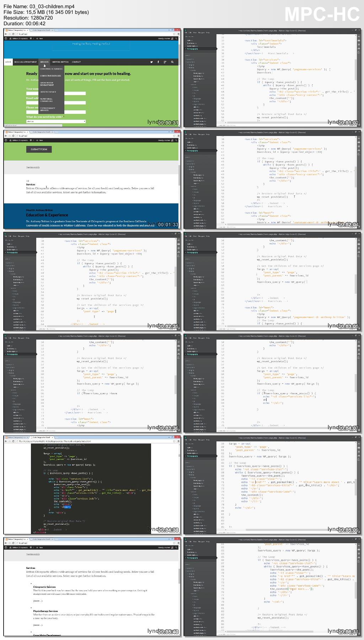
Task: Click browser reload icon in the 00:05:40 thumbnail
Action: pos(13,543)
